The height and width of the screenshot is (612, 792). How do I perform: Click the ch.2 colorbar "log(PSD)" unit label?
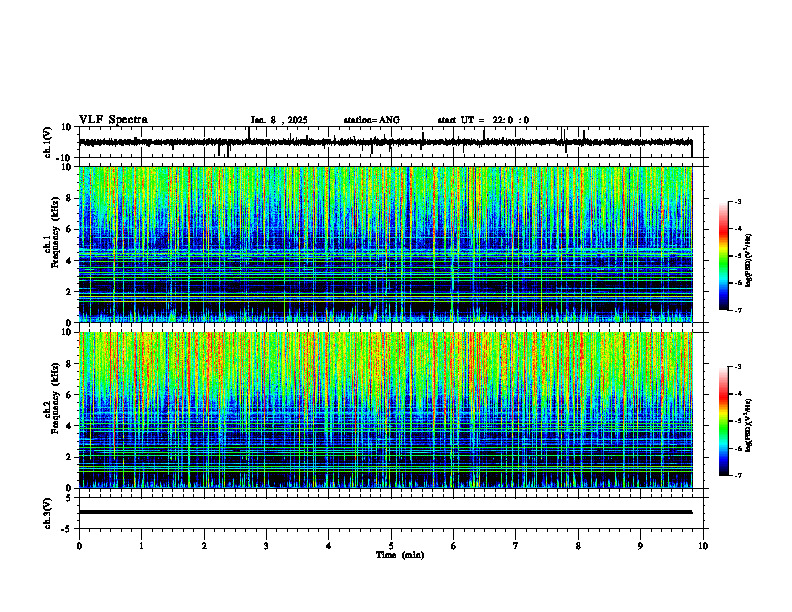click(x=749, y=425)
